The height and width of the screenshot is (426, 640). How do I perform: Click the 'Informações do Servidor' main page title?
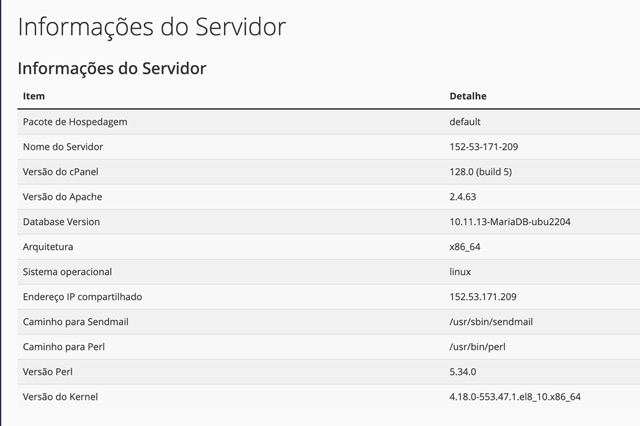point(152,27)
